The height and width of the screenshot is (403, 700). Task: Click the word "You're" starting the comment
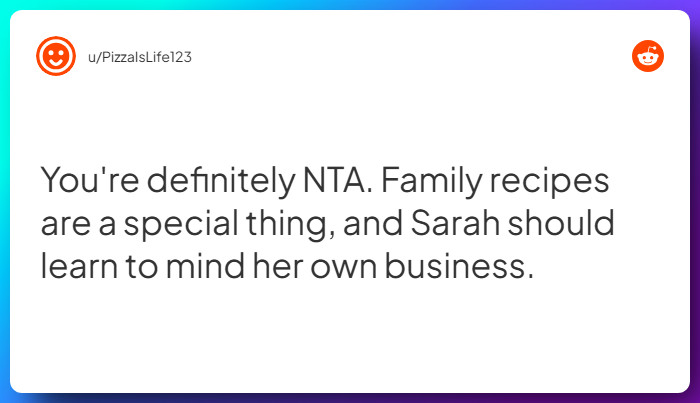tap(88, 181)
